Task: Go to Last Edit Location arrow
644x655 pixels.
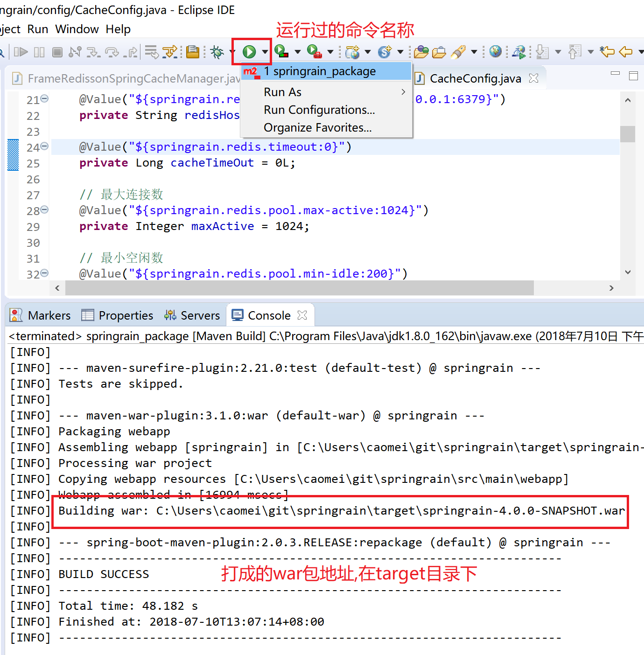Action: click(607, 51)
